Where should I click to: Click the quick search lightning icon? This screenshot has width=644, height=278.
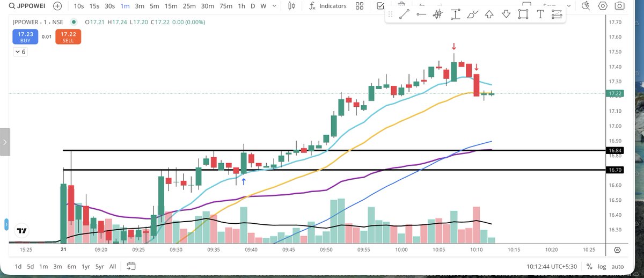[586, 6]
